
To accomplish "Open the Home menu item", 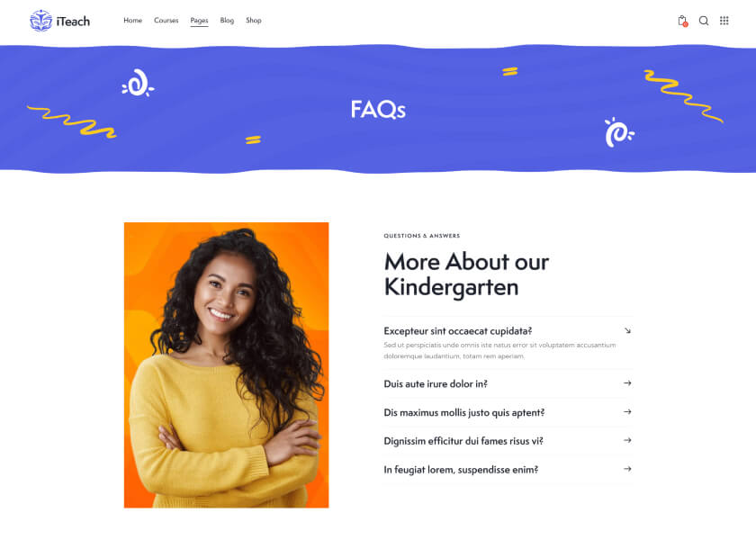I will [x=132, y=21].
